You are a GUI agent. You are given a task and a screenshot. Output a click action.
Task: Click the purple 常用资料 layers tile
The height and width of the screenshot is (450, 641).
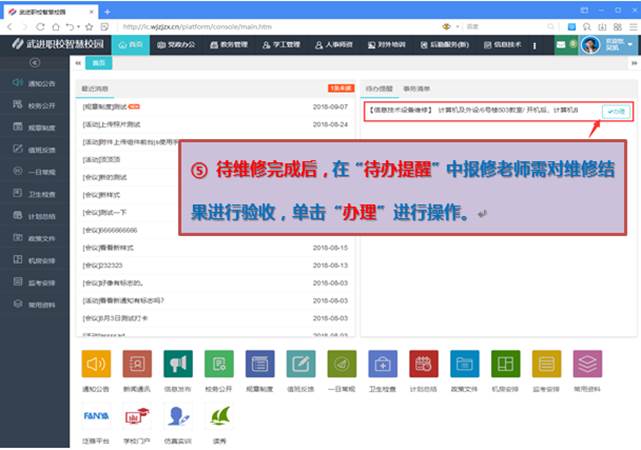pos(587,363)
